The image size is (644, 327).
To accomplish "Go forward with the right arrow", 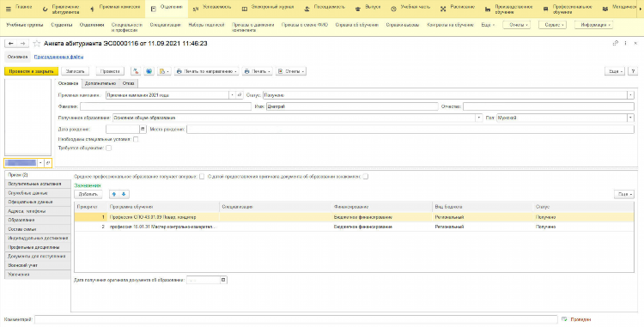I will coord(23,44).
